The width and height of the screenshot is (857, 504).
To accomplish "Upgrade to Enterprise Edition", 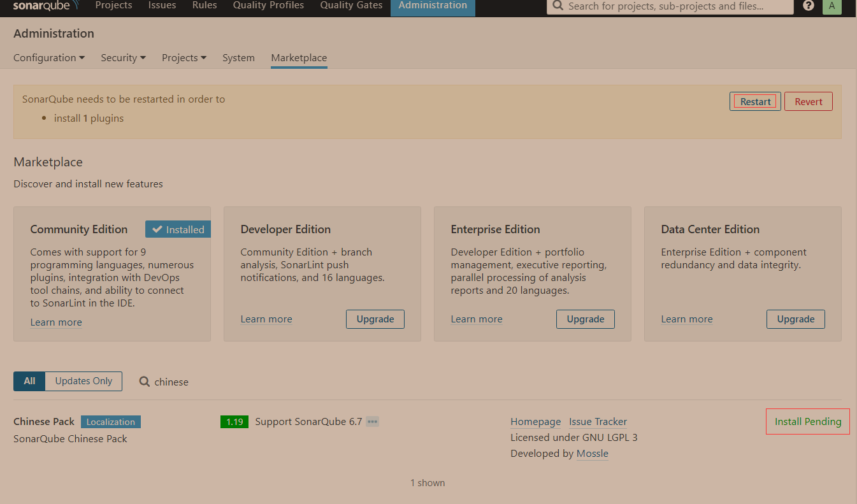I will [586, 319].
